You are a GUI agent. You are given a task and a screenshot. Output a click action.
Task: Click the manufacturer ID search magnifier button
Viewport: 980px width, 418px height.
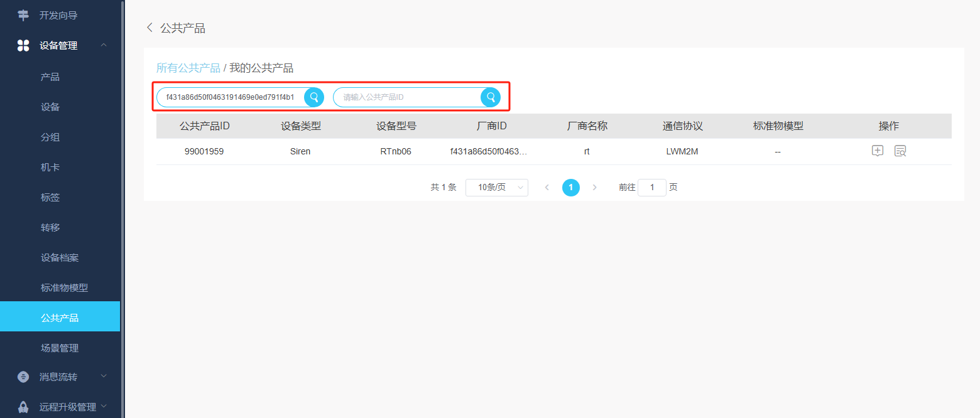pyautogui.click(x=314, y=97)
